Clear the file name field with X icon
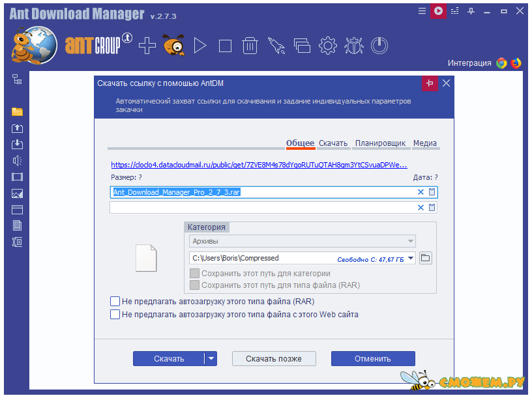This screenshot has width=532, height=398. [x=421, y=192]
